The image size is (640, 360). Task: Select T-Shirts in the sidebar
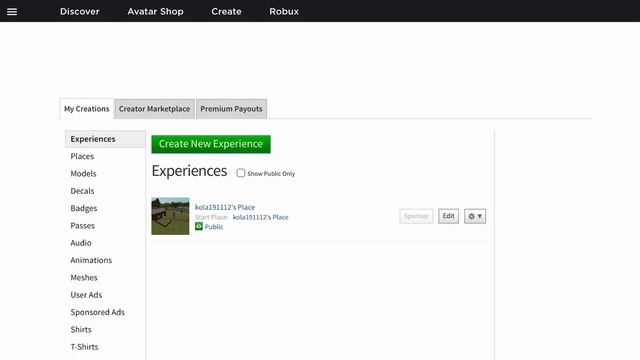(84, 347)
